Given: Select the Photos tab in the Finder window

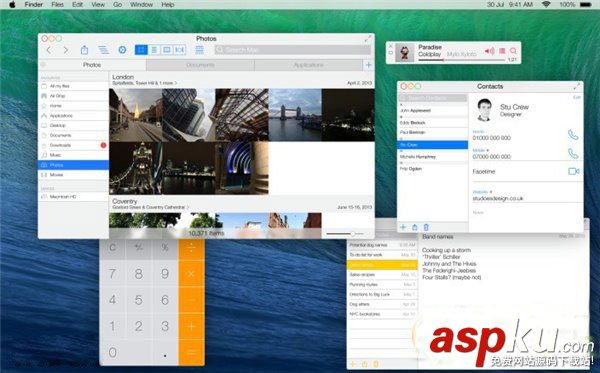Looking at the screenshot, I should (x=92, y=65).
